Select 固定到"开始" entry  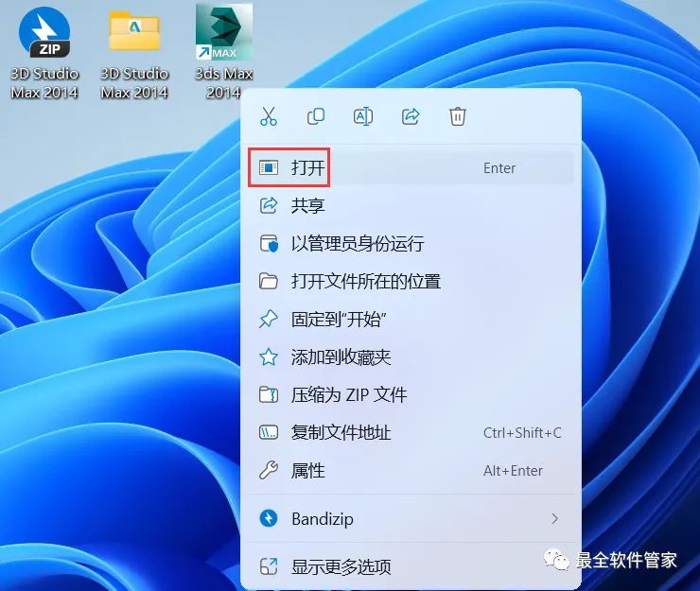411,320
